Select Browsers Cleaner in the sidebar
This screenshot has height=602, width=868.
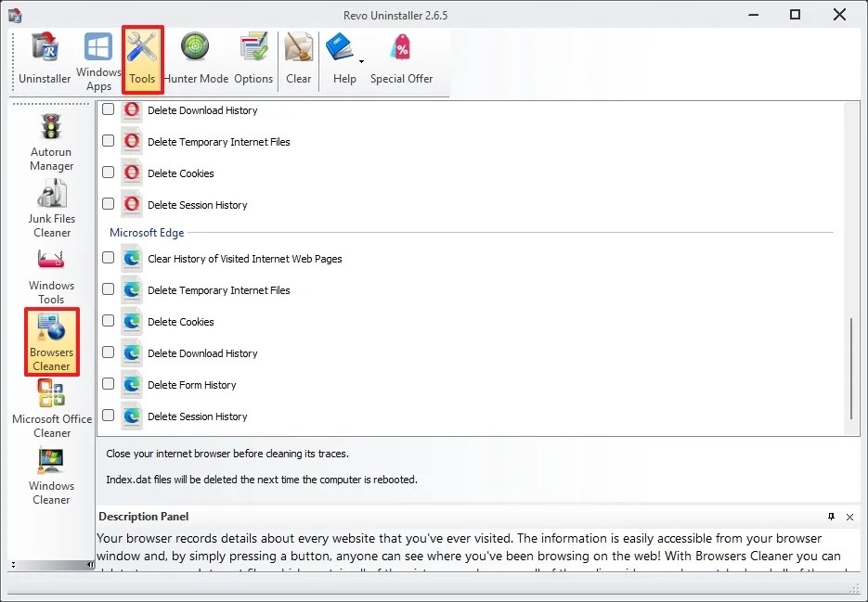tap(50, 341)
